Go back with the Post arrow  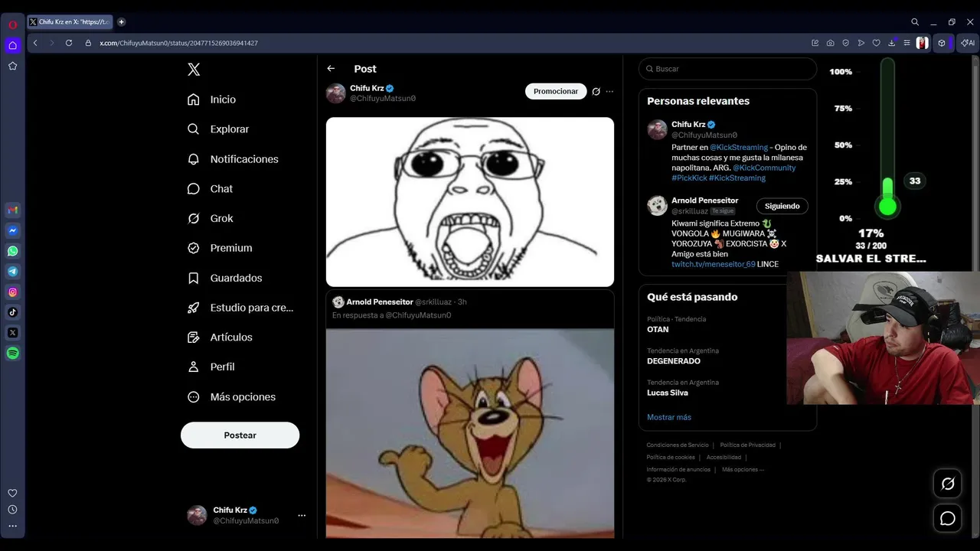(331, 69)
